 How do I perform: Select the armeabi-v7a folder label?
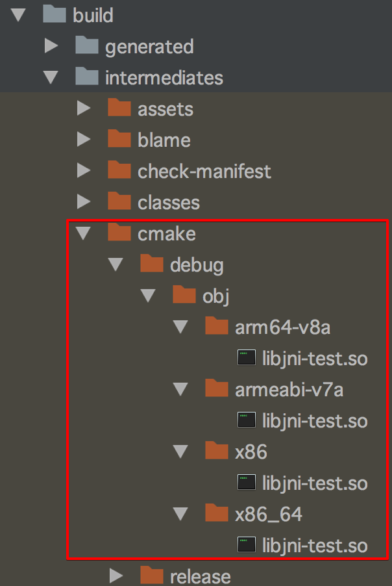pos(289,390)
